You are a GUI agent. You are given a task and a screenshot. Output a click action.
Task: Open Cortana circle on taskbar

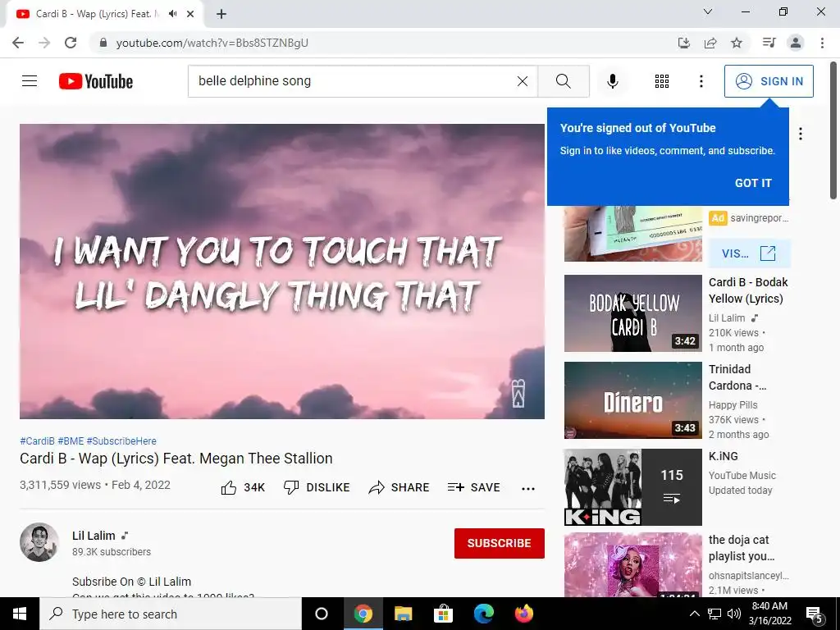pyautogui.click(x=322, y=614)
